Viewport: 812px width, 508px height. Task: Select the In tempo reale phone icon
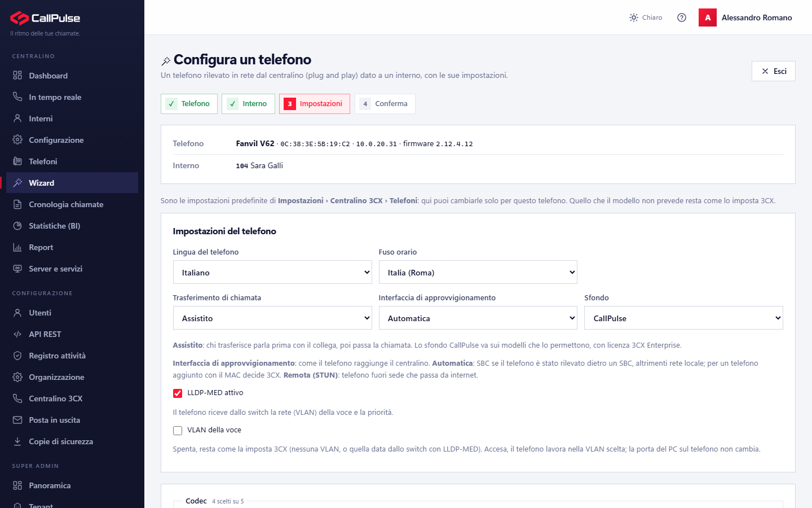pos(17,97)
